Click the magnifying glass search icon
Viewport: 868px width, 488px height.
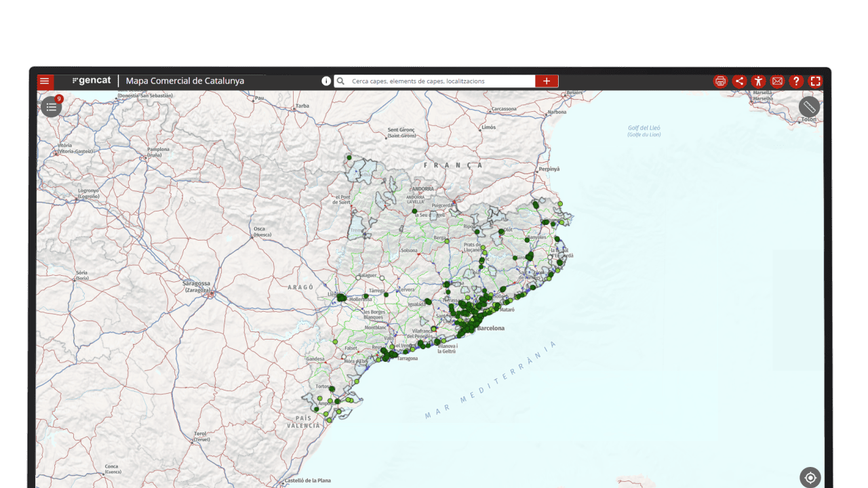[x=341, y=81]
